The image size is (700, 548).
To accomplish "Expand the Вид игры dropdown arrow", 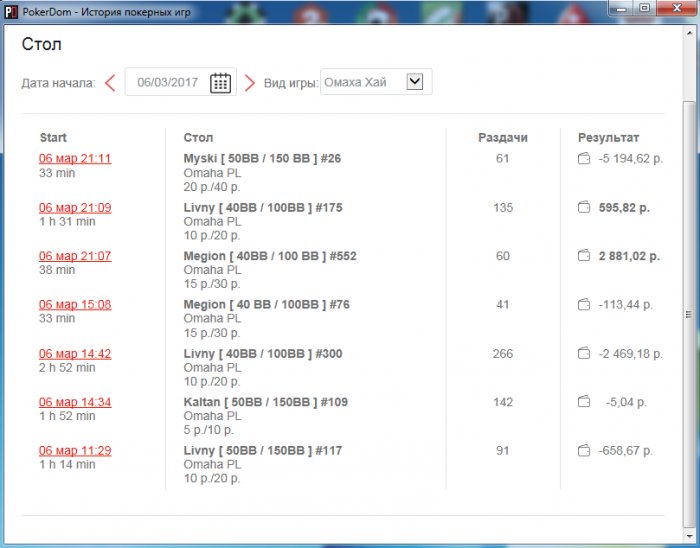I will [415, 82].
